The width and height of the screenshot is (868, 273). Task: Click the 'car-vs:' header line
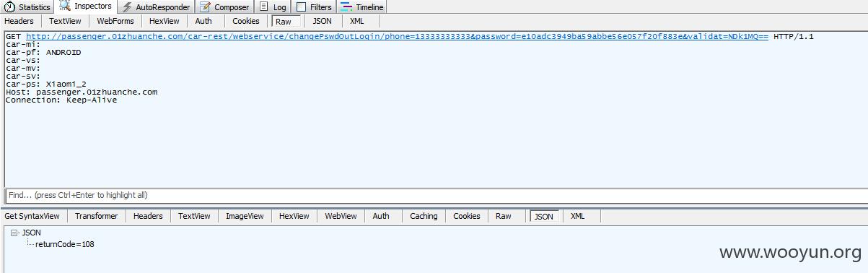tap(23, 60)
